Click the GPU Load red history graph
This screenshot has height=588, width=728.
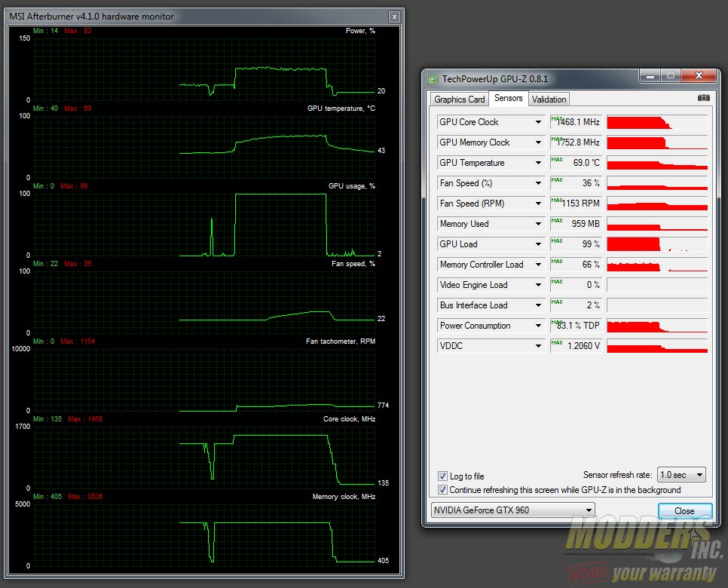pos(657,244)
